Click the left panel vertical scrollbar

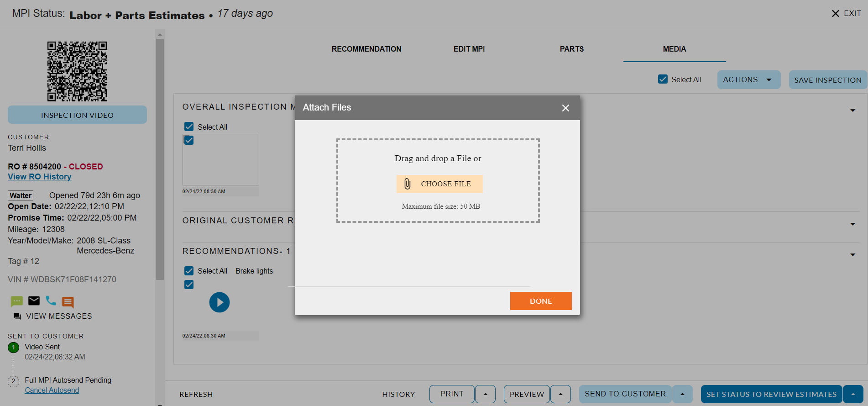pos(160,159)
